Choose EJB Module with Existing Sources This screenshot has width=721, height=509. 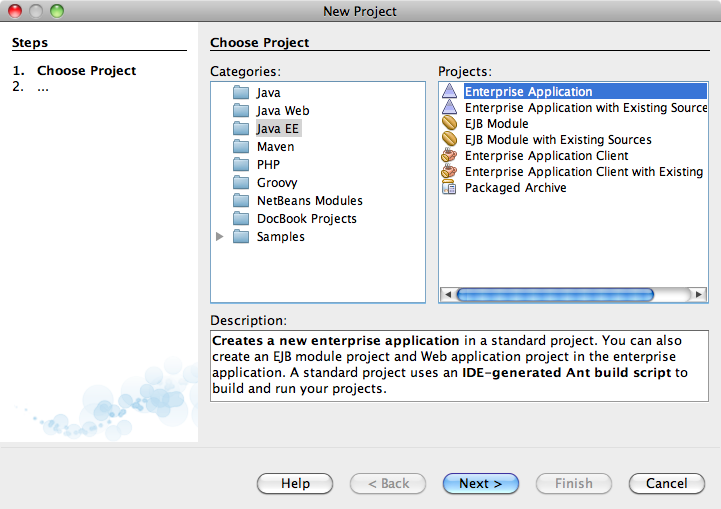(558, 139)
